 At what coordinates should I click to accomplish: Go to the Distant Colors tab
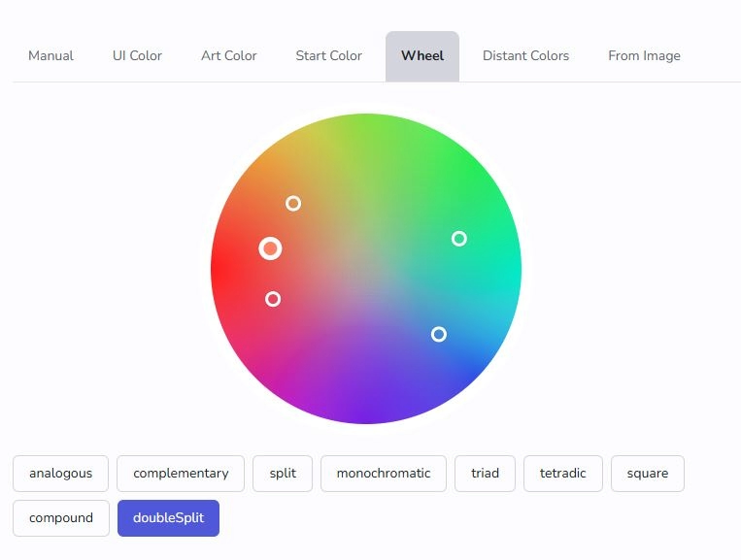tap(525, 55)
